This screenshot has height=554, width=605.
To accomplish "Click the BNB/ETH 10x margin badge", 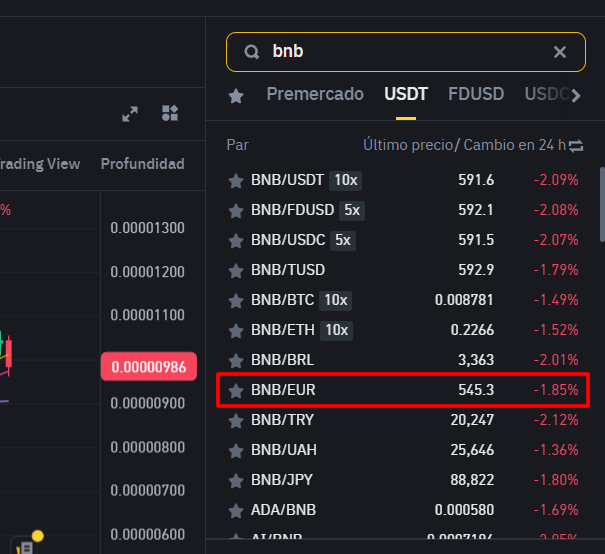I will [336, 330].
